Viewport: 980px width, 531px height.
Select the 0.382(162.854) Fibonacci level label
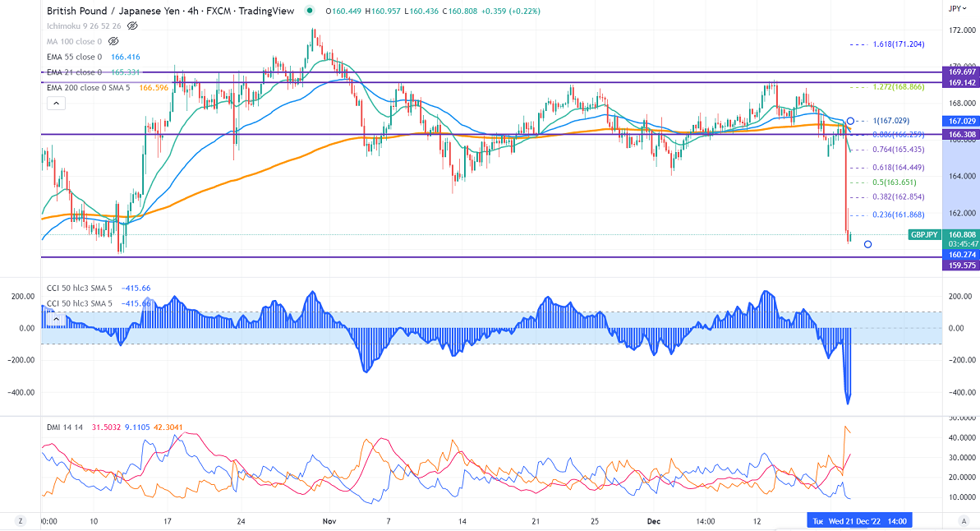(x=899, y=197)
